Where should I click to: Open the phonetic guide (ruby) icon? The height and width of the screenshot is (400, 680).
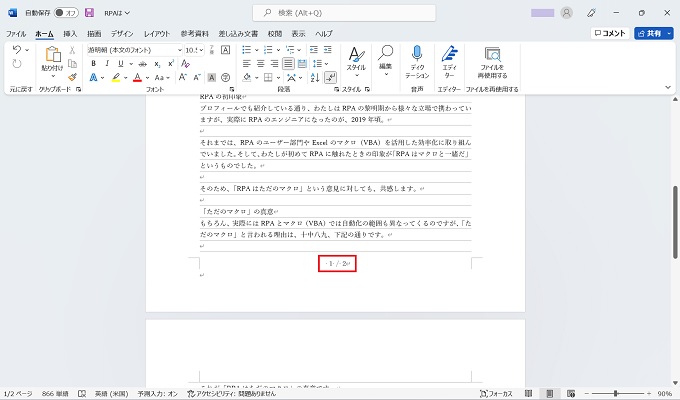tap(212, 50)
